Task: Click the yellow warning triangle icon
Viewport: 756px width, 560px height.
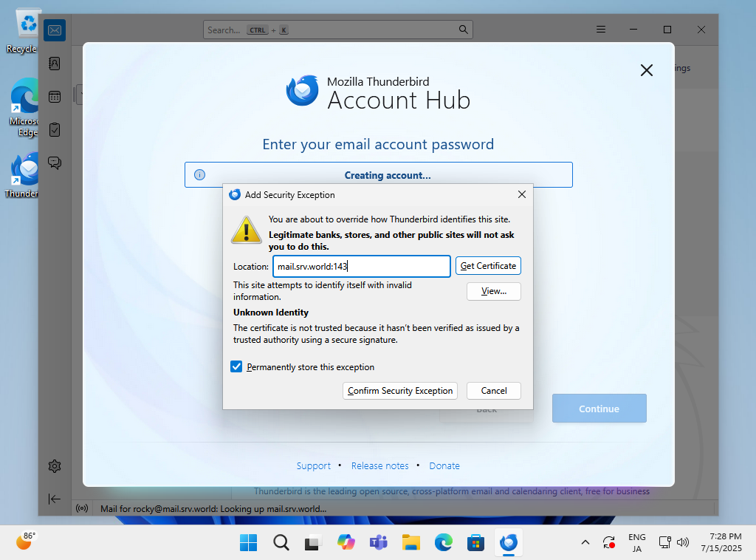Action: (x=247, y=230)
